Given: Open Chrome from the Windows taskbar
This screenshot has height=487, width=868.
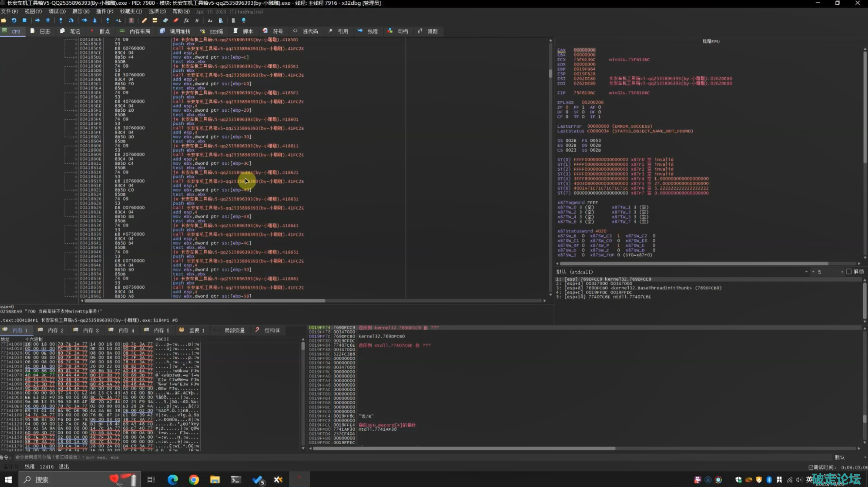Looking at the screenshot, I should coord(194,480).
